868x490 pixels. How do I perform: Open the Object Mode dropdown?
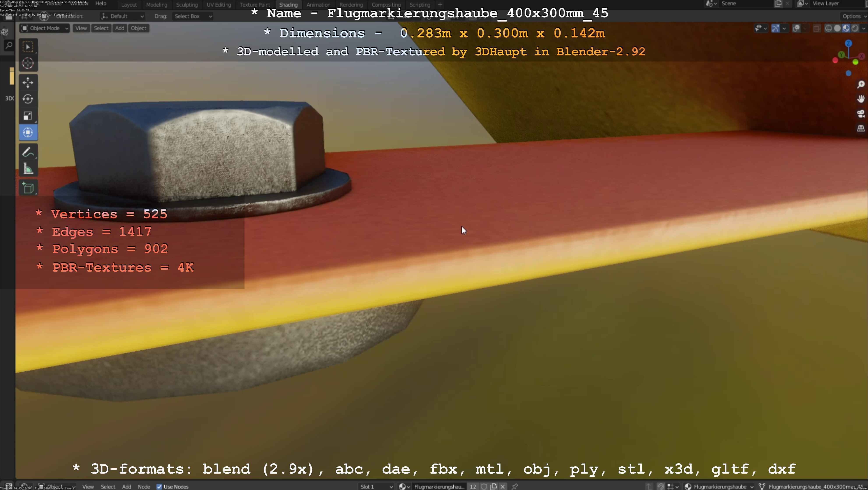pos(44,28)
